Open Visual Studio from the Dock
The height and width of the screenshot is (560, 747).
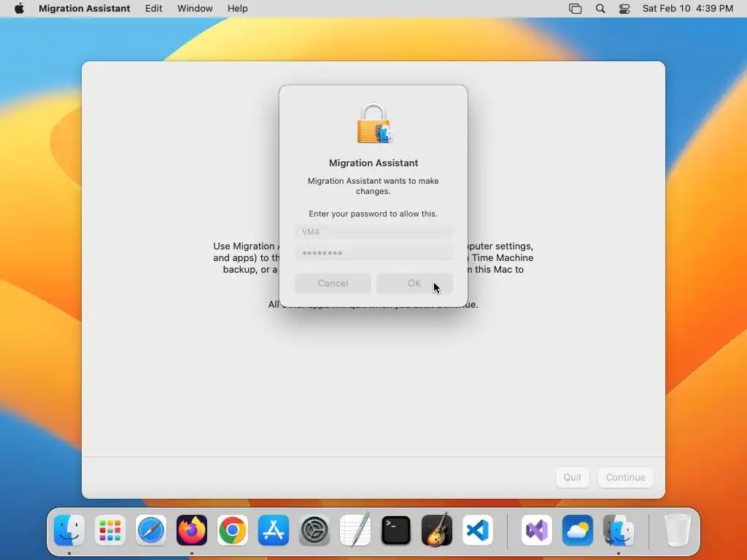(x=537, y=530)
